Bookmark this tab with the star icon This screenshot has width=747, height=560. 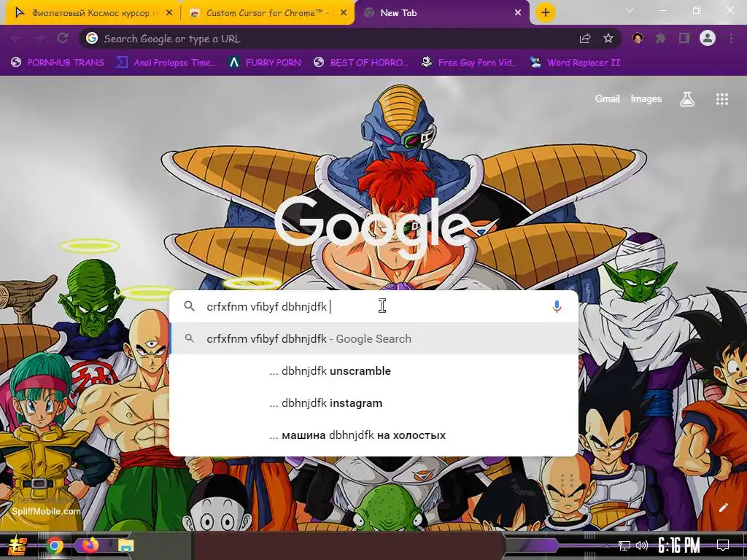(x=608, y=39)
